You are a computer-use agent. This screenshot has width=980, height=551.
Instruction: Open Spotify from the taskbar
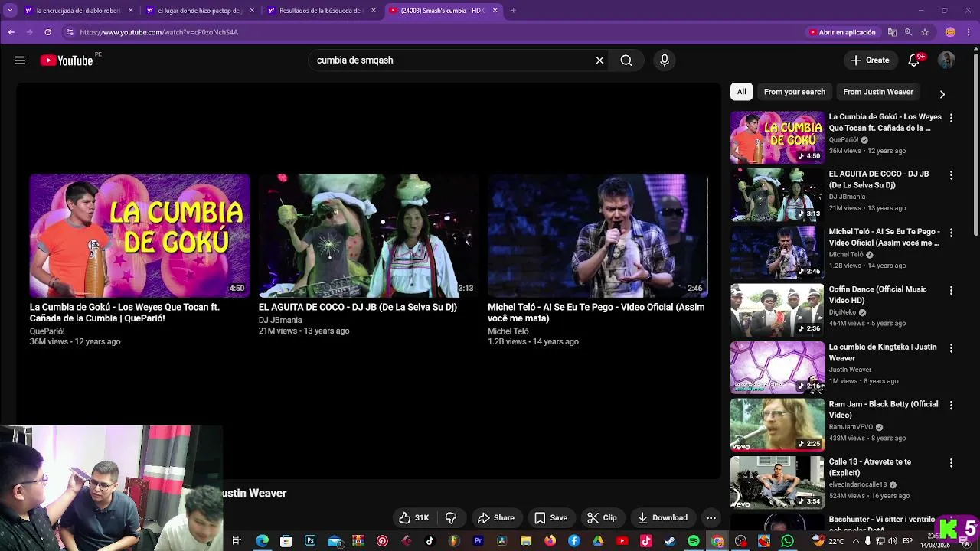694,541
